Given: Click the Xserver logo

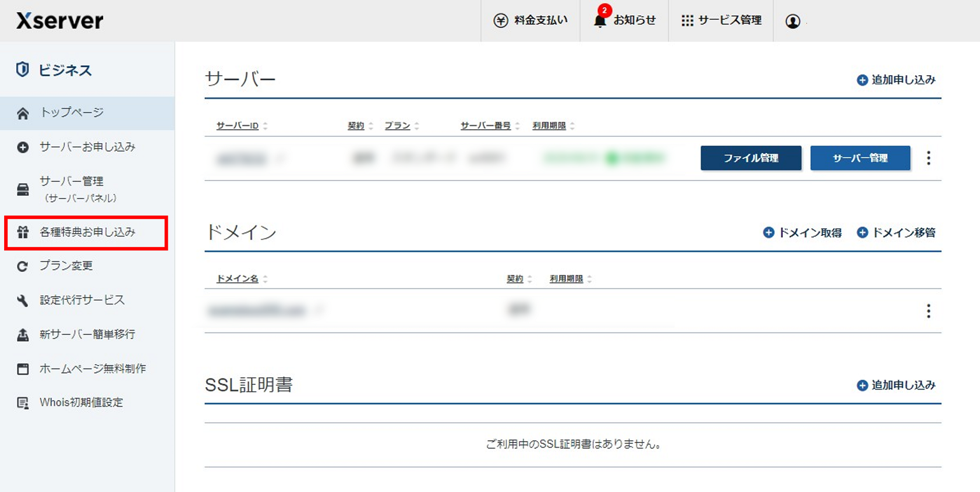Looking at the screenshot, I should click(x=59, y=21).
